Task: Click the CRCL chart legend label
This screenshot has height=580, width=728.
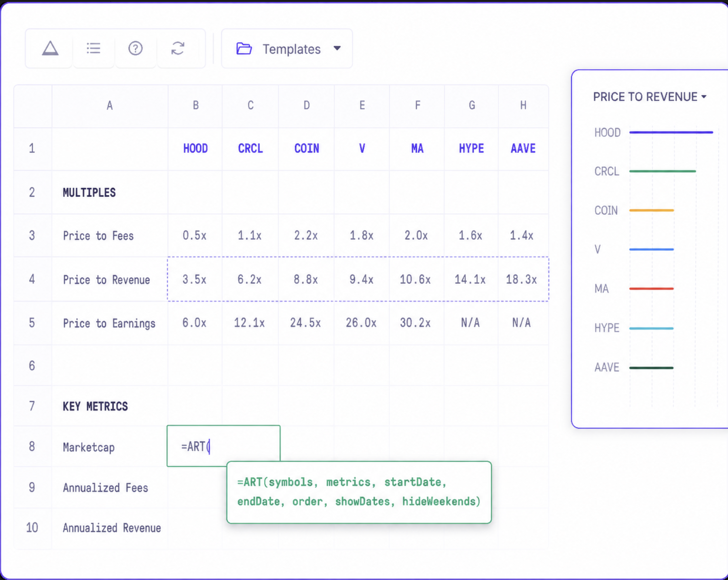Action: 607,171
